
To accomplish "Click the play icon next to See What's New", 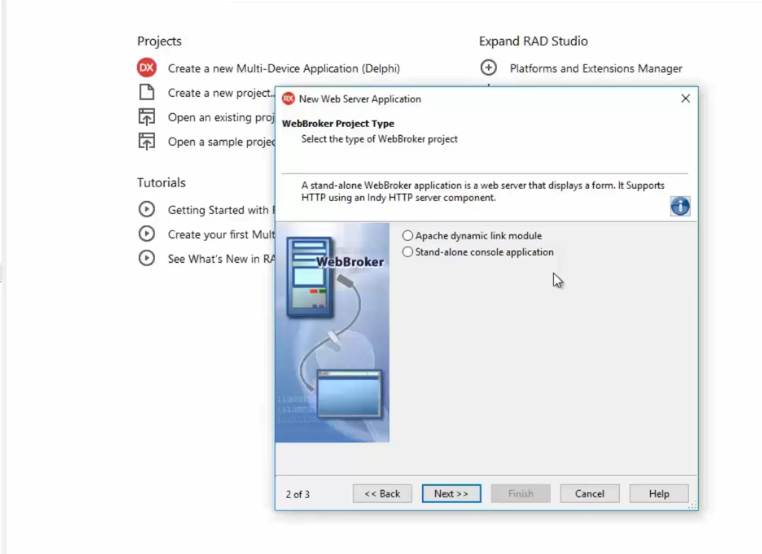I will tap(146, 258).
